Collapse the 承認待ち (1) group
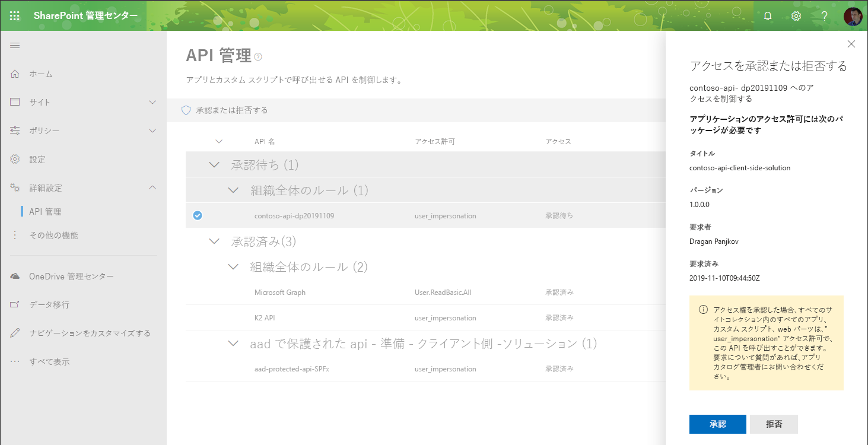The width and height of the screenshot is (868, 445). click(214, 164)
